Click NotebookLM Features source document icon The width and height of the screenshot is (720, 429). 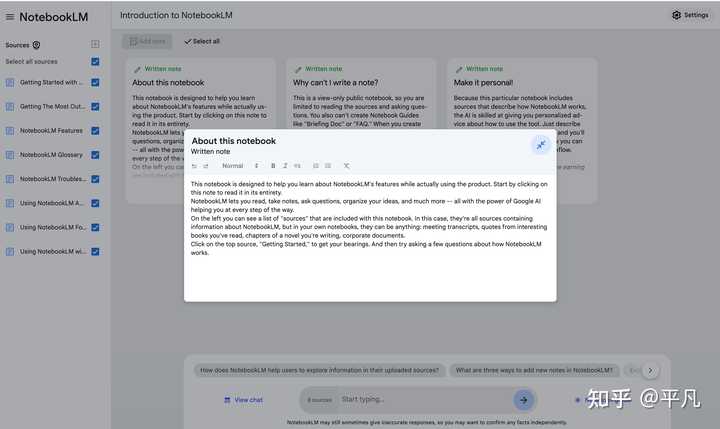10,131
